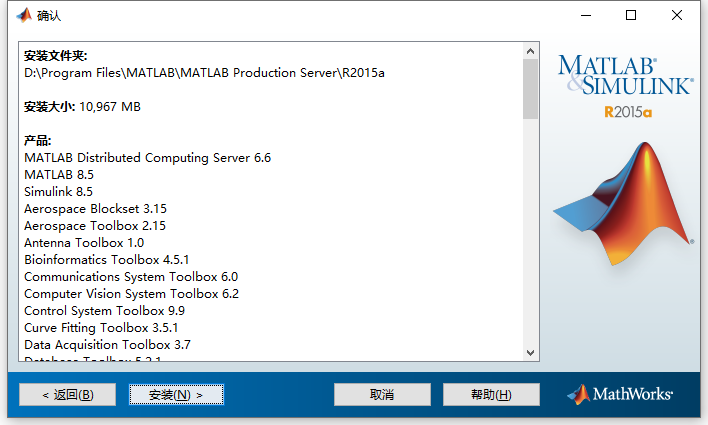The width and height of the screenshot is (708, 425).
Task: Select Antenna Toolbox 1.0 line
Action: tap(84, 243)
